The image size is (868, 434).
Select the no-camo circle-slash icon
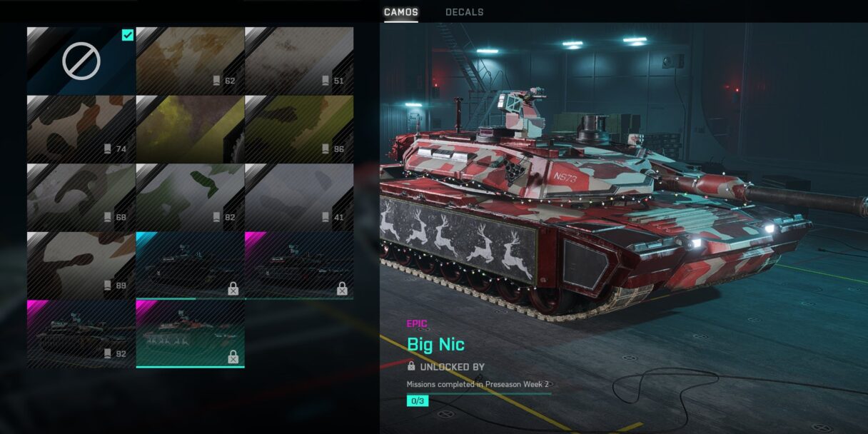point(81,61)
